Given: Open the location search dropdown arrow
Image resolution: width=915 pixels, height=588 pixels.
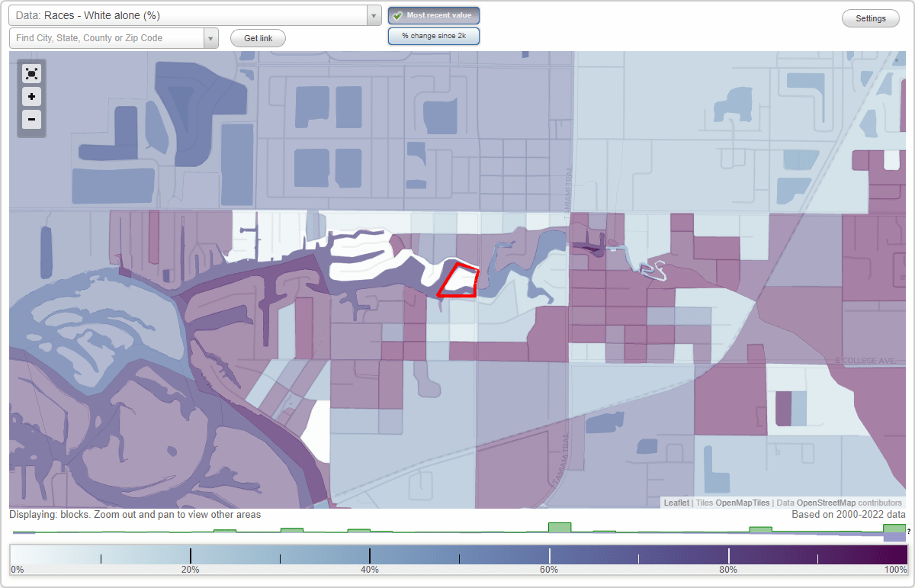Looking at the screenshot, I should click(x=210, y=38).
